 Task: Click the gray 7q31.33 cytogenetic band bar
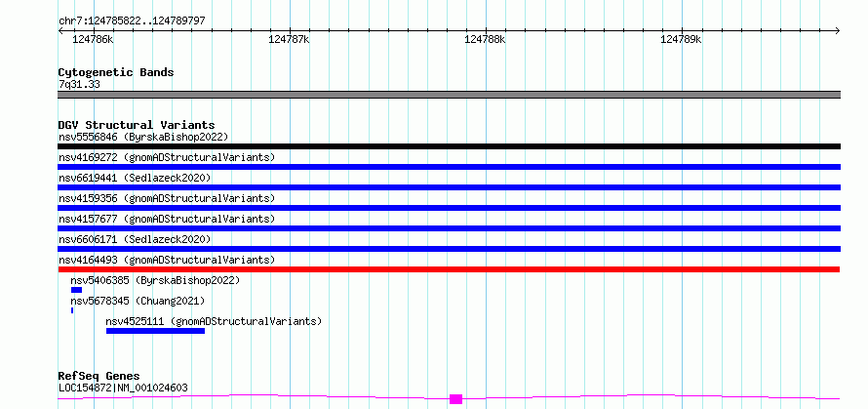449,95
